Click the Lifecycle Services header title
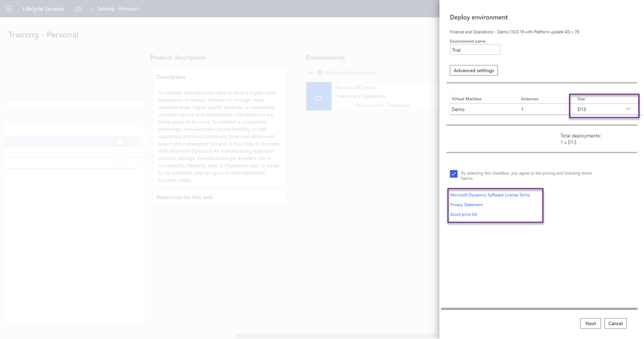The width and height of the screenshot is (644, 339). click(44, 9)
